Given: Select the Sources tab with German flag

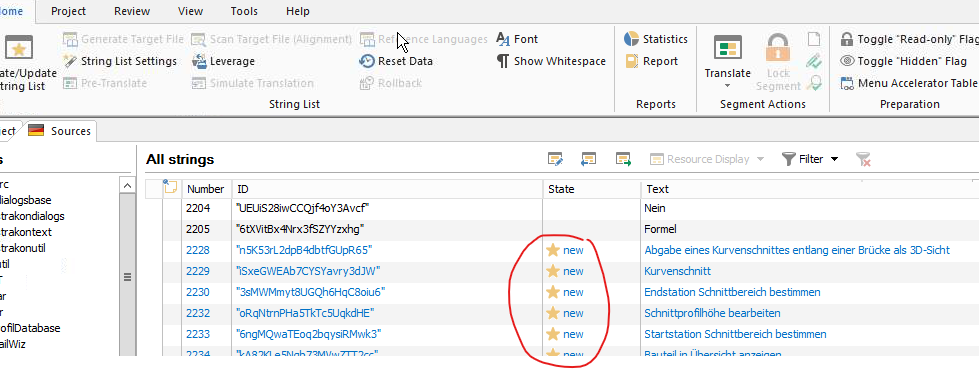Looking at the screenshot, I should tap(60, 131).
